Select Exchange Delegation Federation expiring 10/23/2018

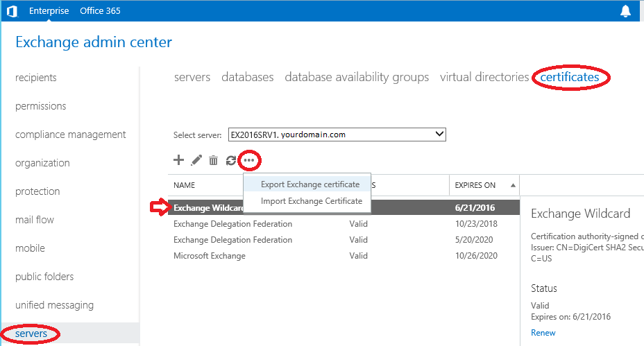coord(344,224)
